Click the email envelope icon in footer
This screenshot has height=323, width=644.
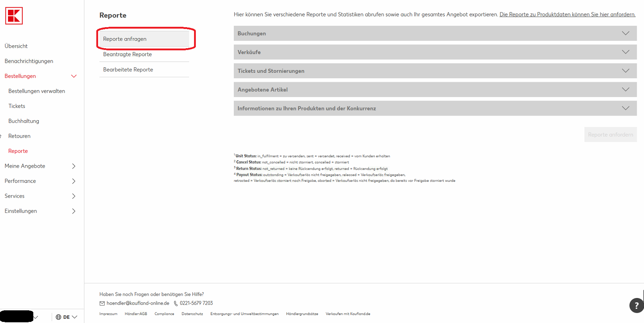click(x=102, y=303)
